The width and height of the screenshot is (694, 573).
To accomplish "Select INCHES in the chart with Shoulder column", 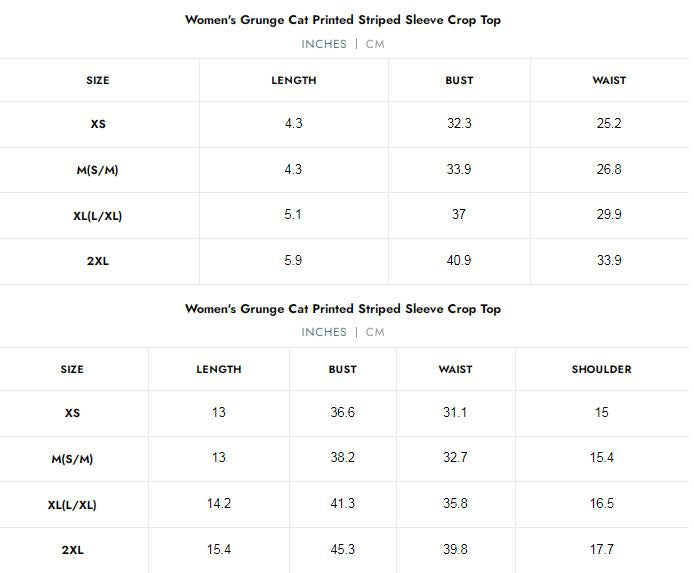I will pyautogui.click(x=324, y=332).
